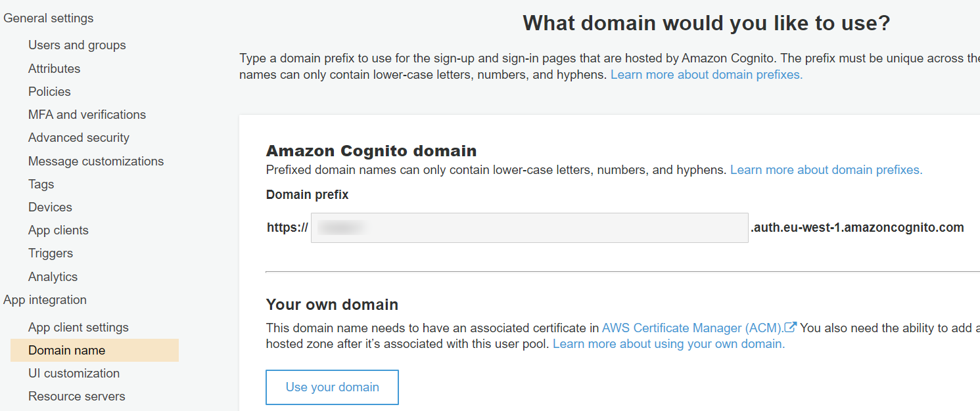Open Learn more about domain prefixes link
This screenshot has width=980, height=411.
826,169
